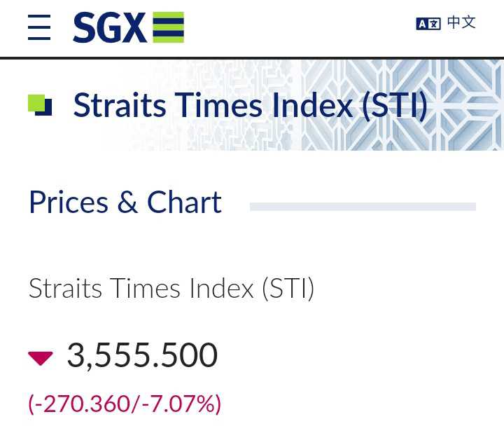
Task: Switch the site language to 中文
Action: (461, 22)
